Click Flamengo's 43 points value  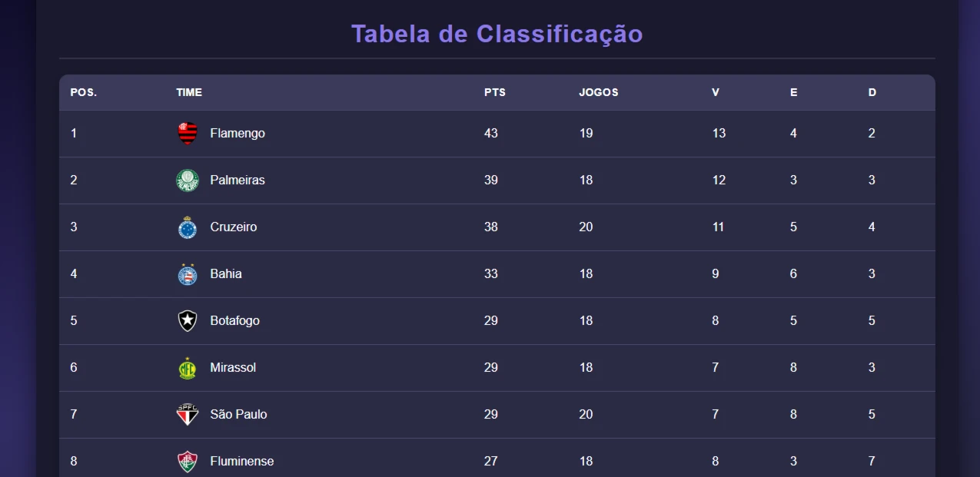(x=491, y=134)
